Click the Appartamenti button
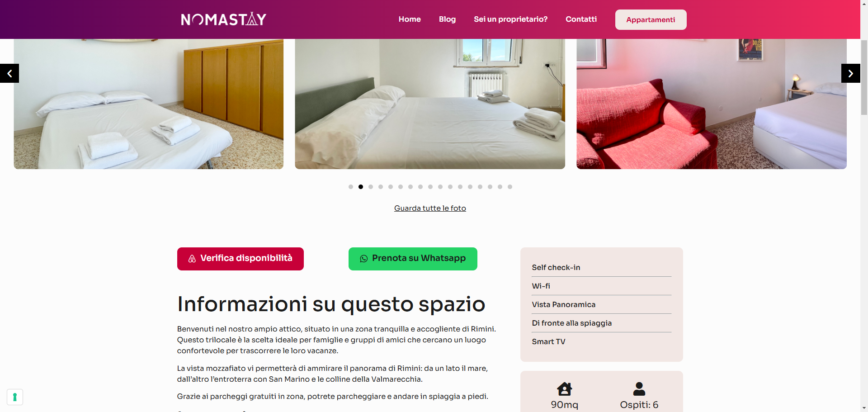The image size is (868, 412). [x=651, y=19]
